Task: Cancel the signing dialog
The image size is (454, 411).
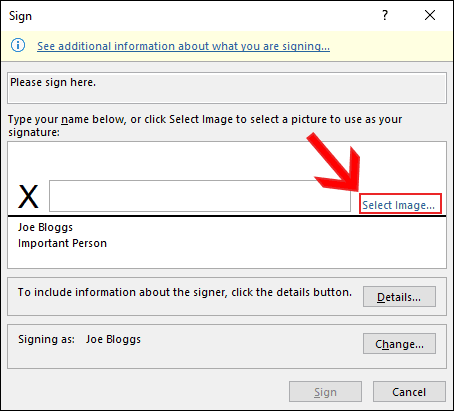Action: [409, 392]
